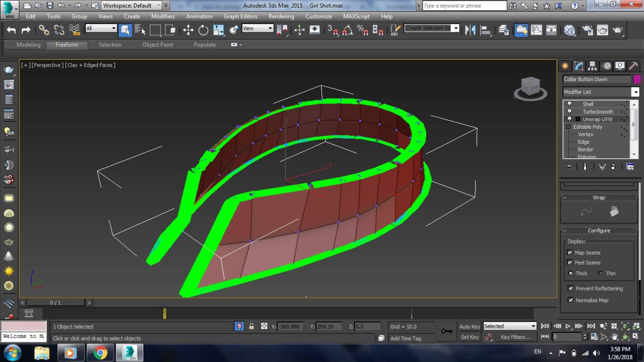
Task: Click the Select by Name icon
Action: click(140, 30)
